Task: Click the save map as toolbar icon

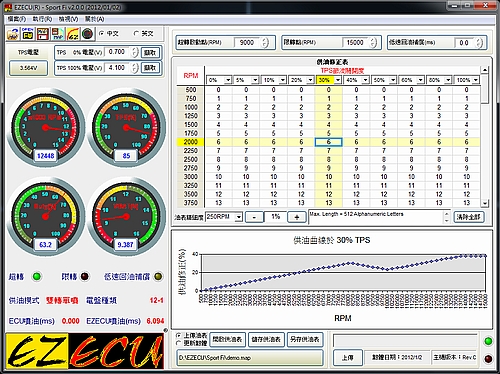Action: [x=58, y=34]
